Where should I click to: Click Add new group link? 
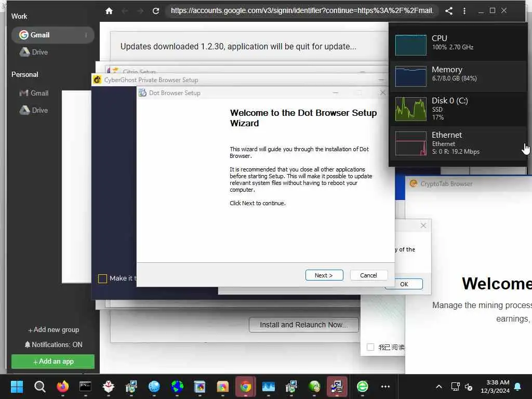[x=54, y=330]
